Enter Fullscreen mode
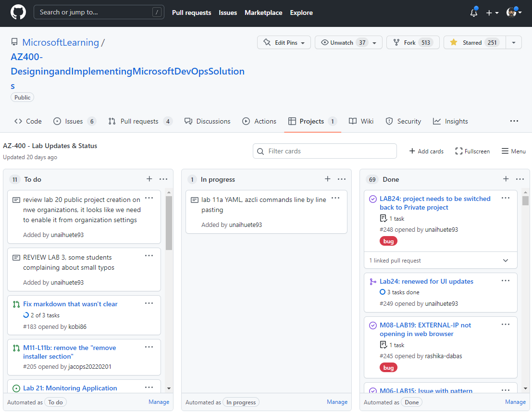 pos(472,151)
